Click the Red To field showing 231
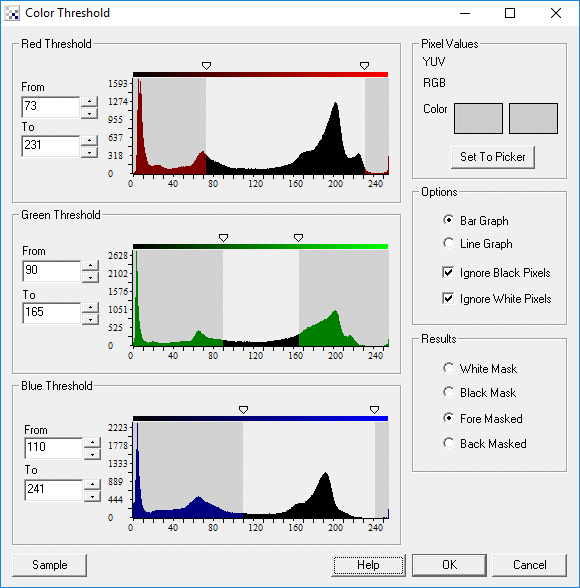 tap(51, 146)
